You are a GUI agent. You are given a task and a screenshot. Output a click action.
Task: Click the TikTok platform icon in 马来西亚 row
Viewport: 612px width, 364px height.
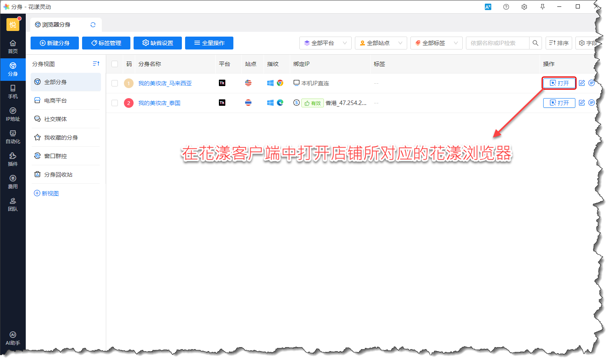click(x=222, y=83)
